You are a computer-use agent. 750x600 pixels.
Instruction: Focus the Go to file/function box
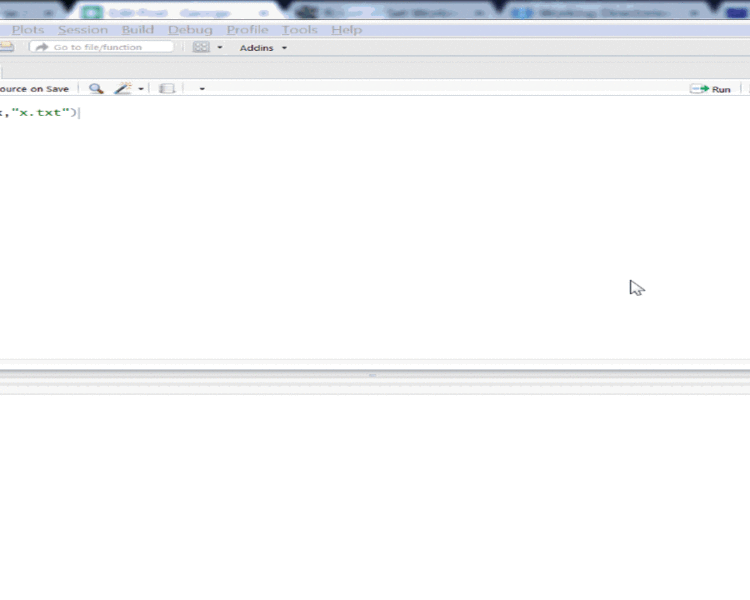pyautogui.click(x=101, y=47)
